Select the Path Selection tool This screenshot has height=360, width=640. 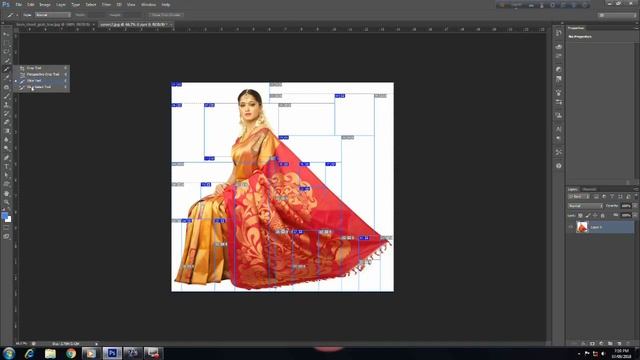[x=7, y=175]
